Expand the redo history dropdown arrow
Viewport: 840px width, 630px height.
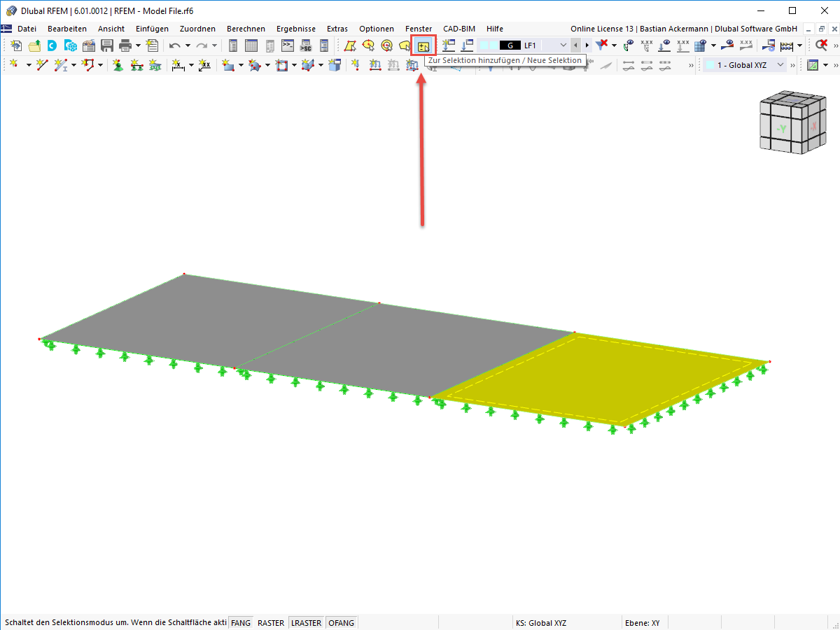pos(214,45)
